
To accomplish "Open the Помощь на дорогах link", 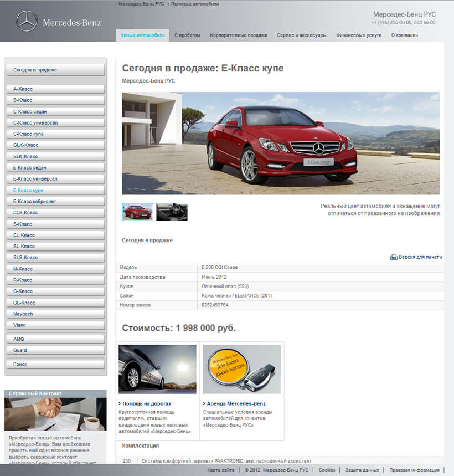I will 147,404.
